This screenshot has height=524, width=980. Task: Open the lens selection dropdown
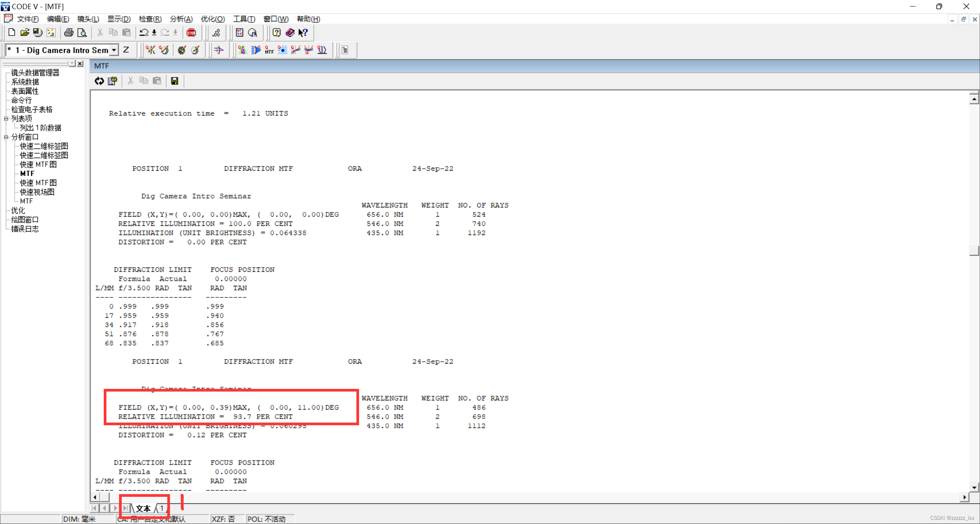coord(114,50)
